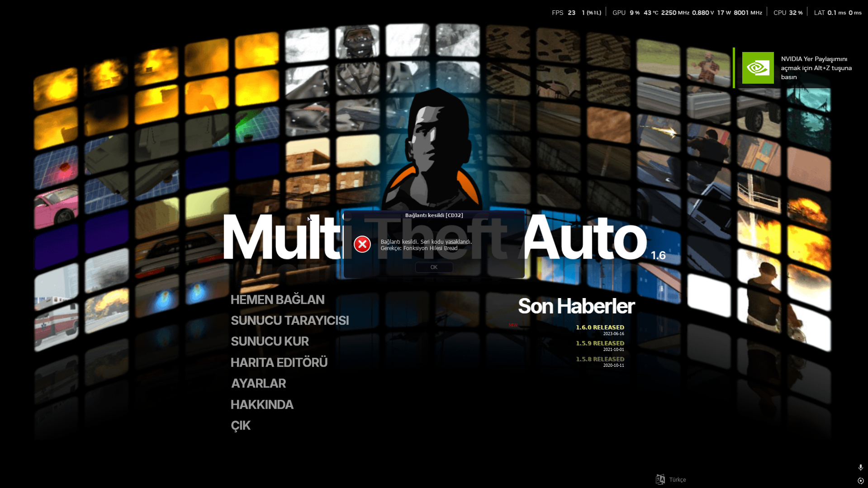
Task: Click the Türkçe language label
Action: 678,480
